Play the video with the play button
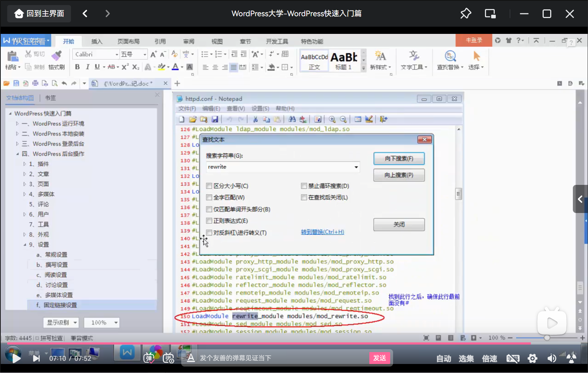The height and width of the screenshot is (373, 588). [16, 358]
